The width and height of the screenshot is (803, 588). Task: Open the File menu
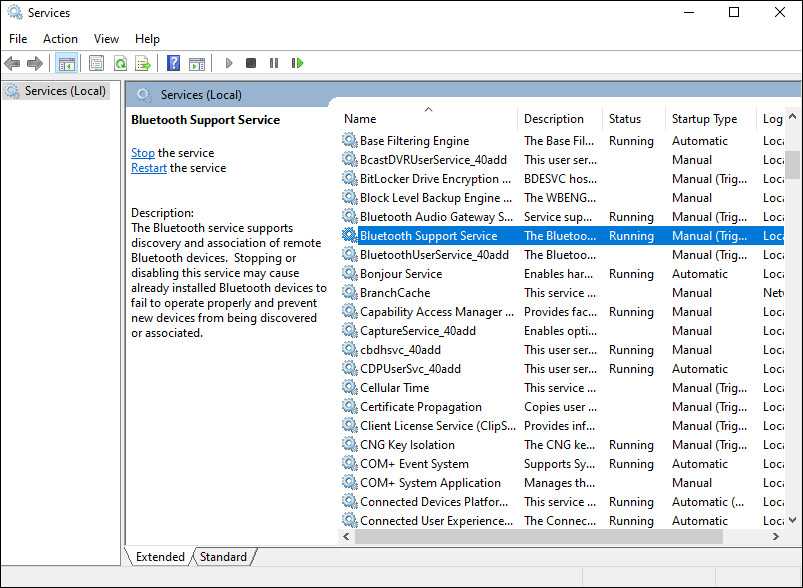[18, 39]
